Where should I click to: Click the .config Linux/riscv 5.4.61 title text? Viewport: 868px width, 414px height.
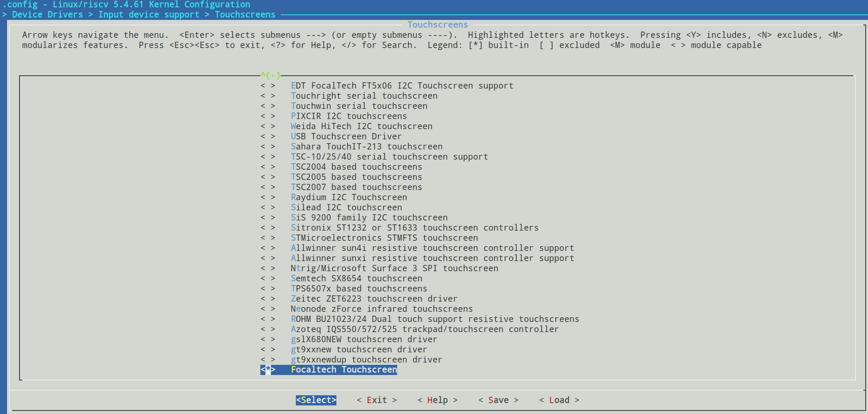click(x=126, y=5)
